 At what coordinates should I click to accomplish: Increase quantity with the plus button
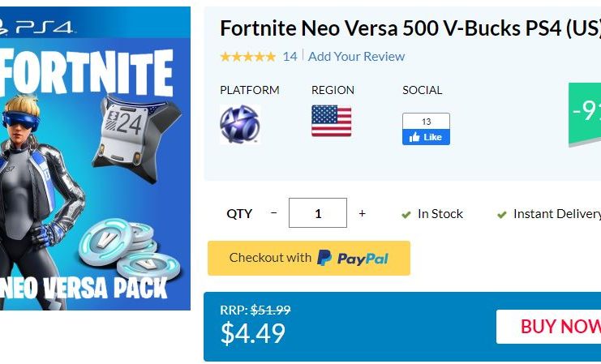coord(363,213)
